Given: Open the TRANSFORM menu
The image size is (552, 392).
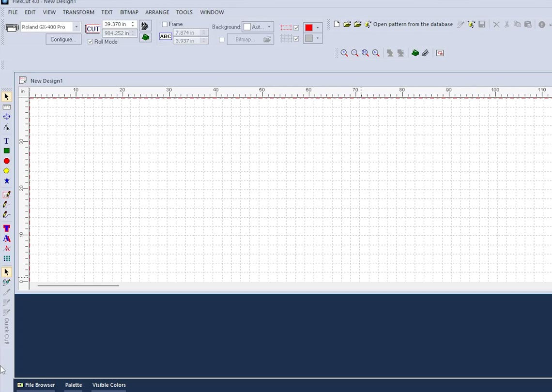Looking at the screenshot, I should click(78, 12).
